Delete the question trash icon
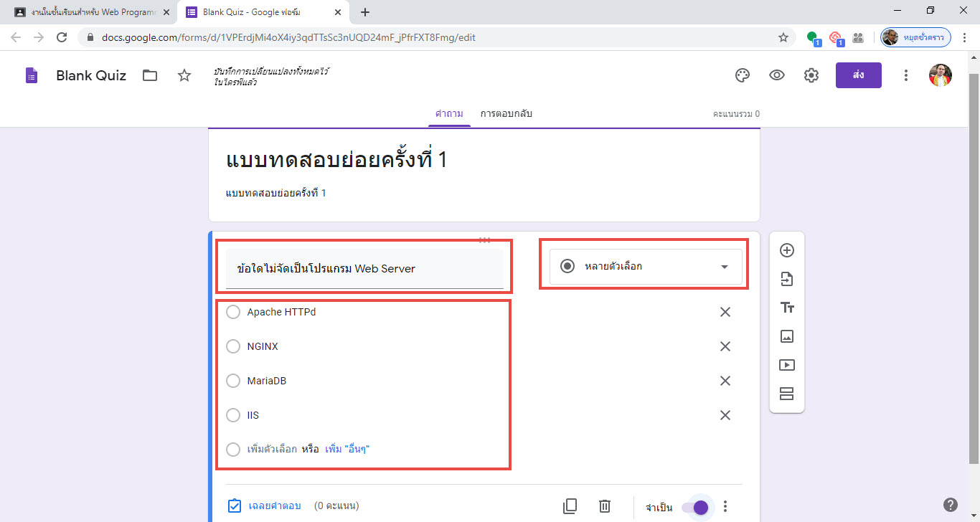This screenshot has height=522, width=980. 605,506
